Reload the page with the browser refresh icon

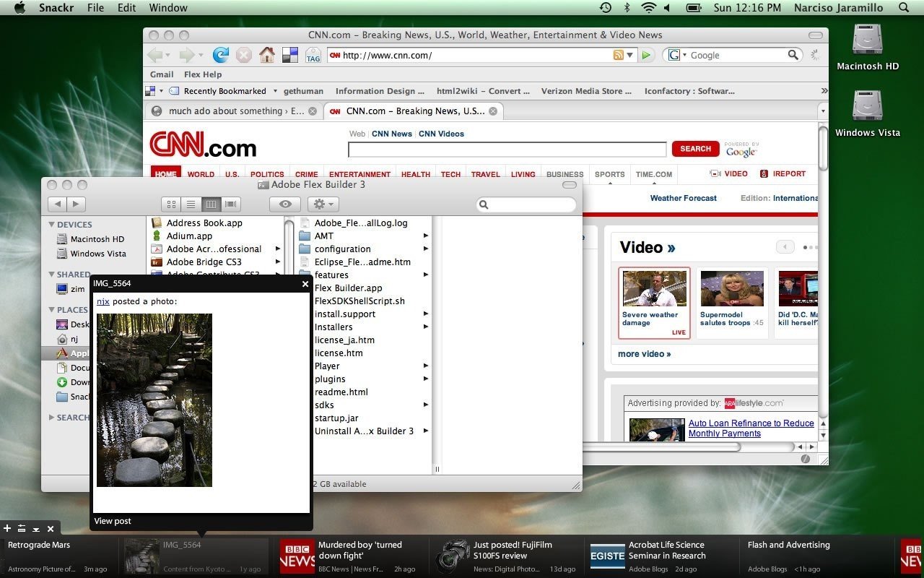point(221,55)
